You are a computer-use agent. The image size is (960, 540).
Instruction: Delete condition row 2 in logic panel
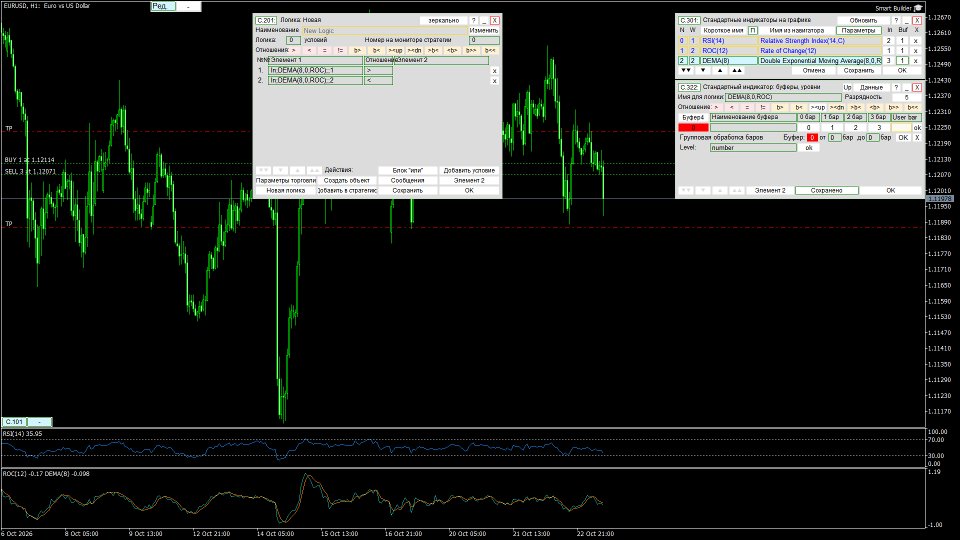pos(494,81)
